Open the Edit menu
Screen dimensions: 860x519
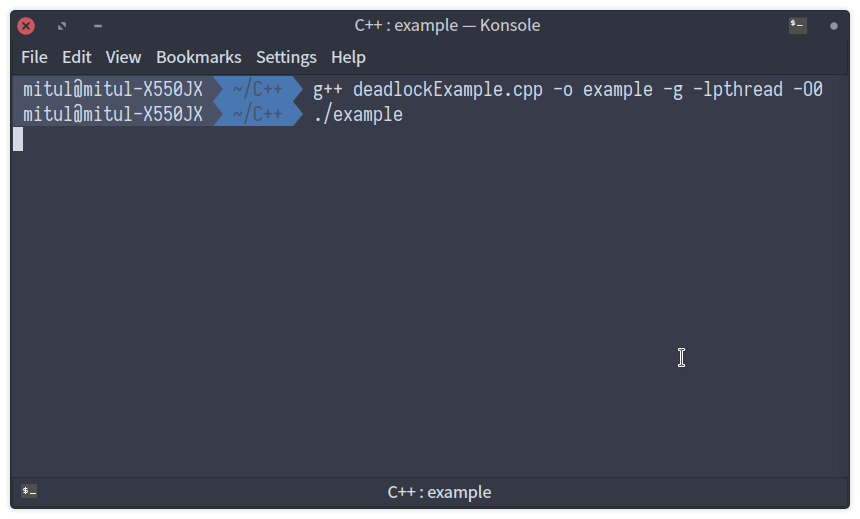pyautogui.click(x=76, y=57)
